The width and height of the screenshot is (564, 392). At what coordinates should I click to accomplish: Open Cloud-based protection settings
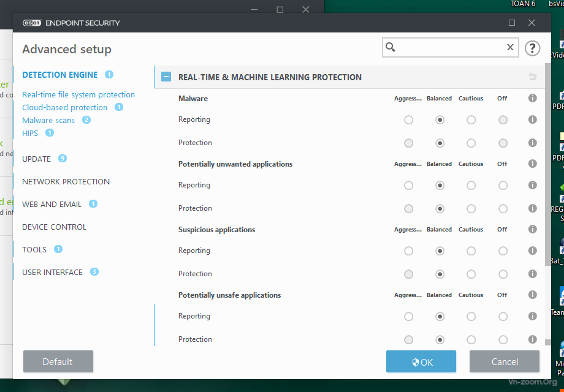pyautogui.click(x=64, y=107)
